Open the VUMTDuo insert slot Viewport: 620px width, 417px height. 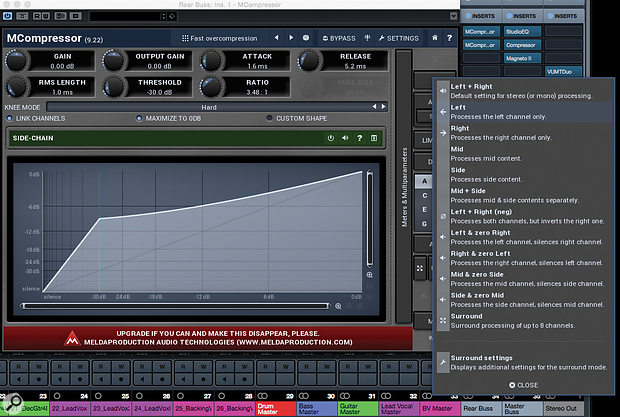click(x=563, y=72)
